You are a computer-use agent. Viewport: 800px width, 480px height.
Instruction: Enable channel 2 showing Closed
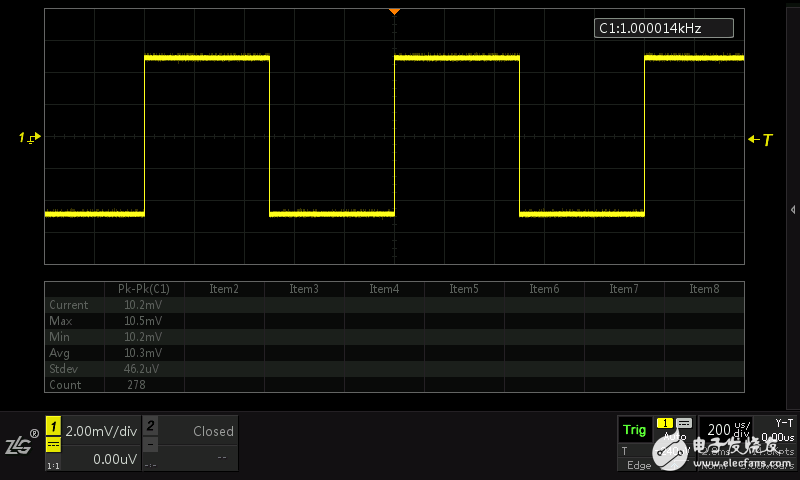(x=199, y=431)
